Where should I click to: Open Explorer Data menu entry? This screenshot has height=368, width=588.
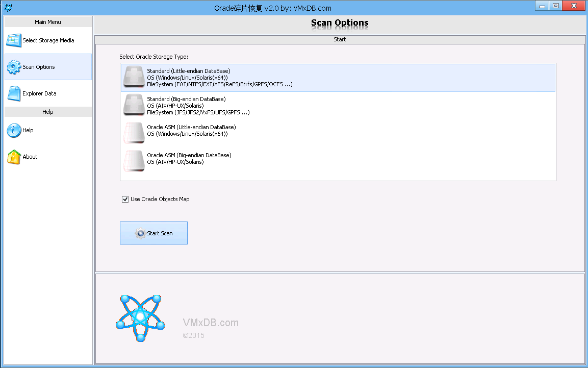pyautogui.click(x=48, y=93)
